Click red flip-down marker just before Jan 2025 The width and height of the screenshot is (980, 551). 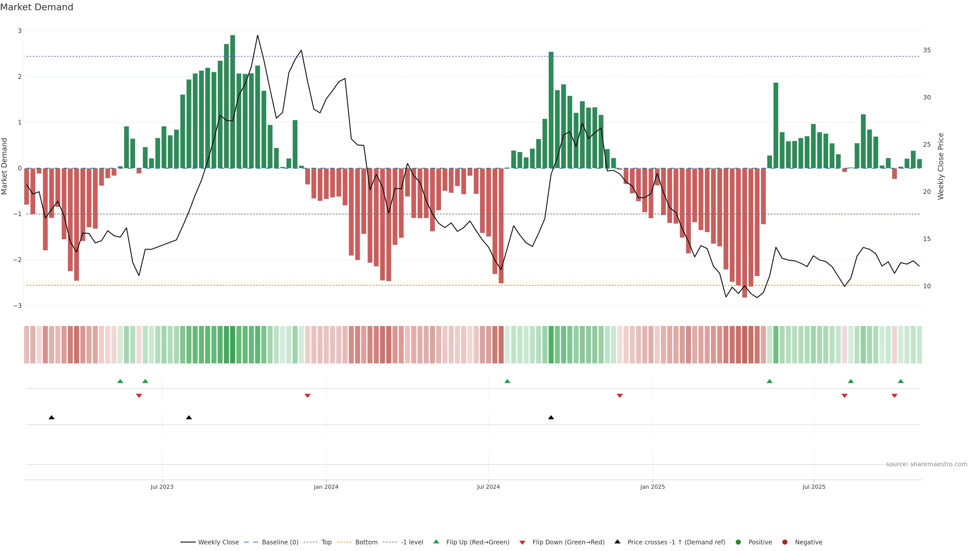click(x=619, y=396)
